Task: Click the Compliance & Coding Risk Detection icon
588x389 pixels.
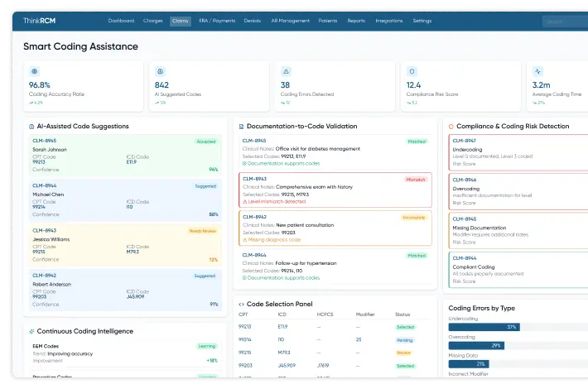Action: (x=451, y=127)
